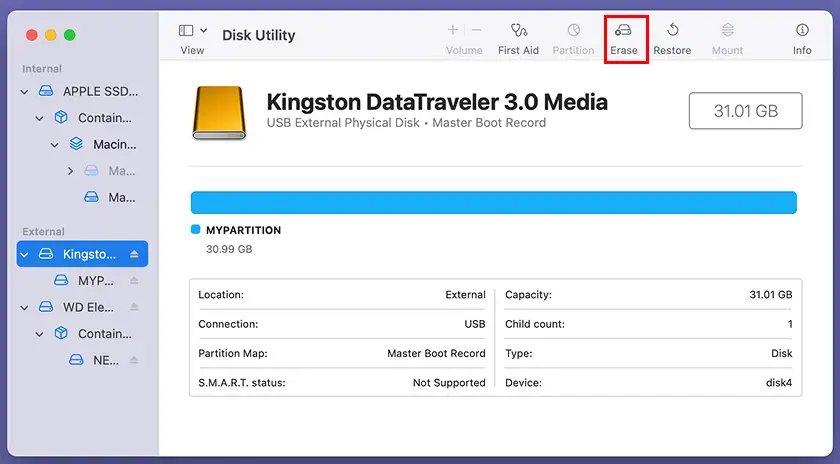This screenshot has height=464, width=840.
Task: Eject the WD Elements drive
Action: [x=135, y=308]
